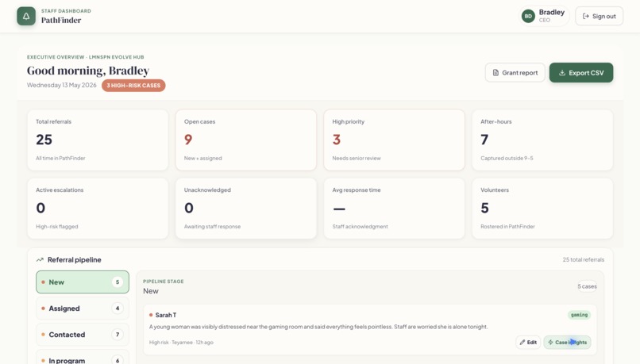Click the Sign out button
The width and height of the screenshot is (640, 364).
(600, 17)
